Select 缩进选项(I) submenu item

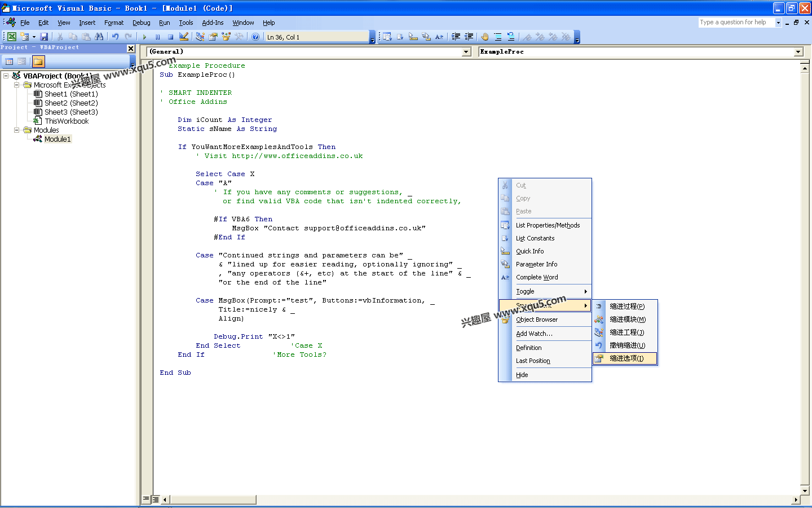tap(625, 358)
